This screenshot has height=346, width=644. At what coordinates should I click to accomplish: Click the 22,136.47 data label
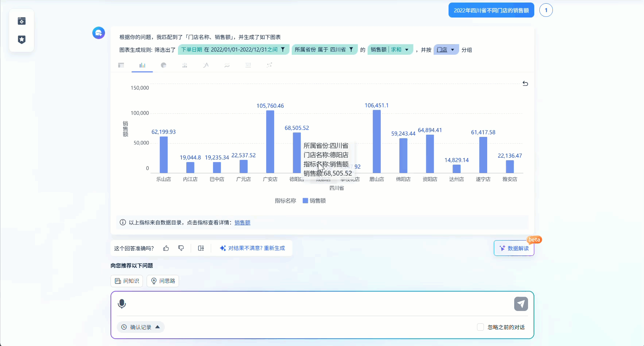510,156
